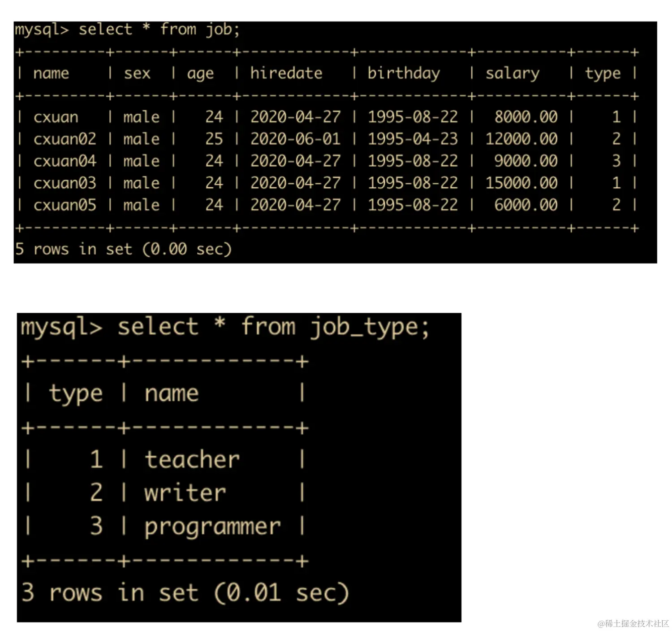Click the 'type' header in job table
The image size is (672, 631).
coord(603,74)
